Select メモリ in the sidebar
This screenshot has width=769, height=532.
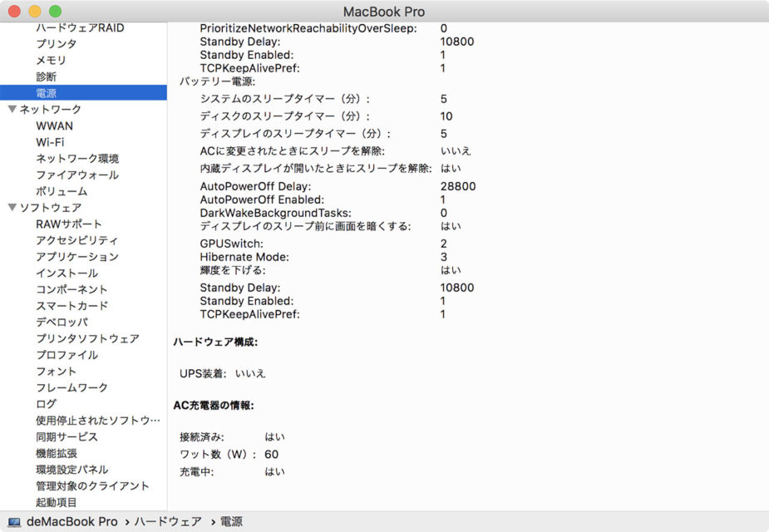[51, 61]
